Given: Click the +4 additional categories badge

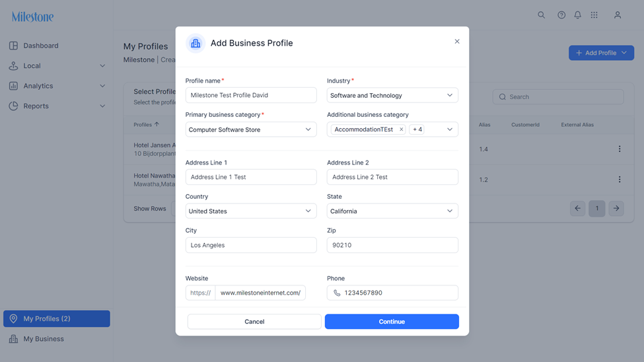Looking at the screenshot, I should (x=417, y=129).
